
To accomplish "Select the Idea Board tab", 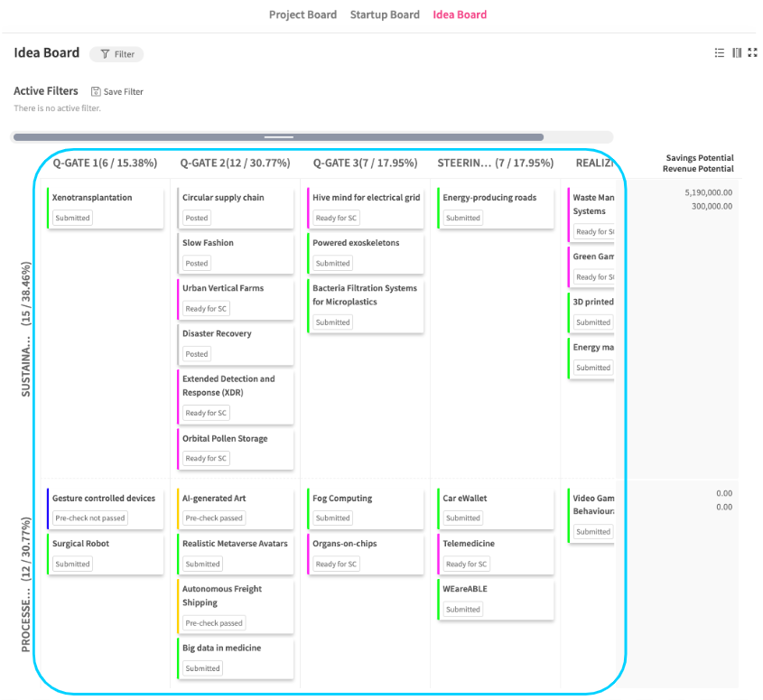I will (460, 14).
